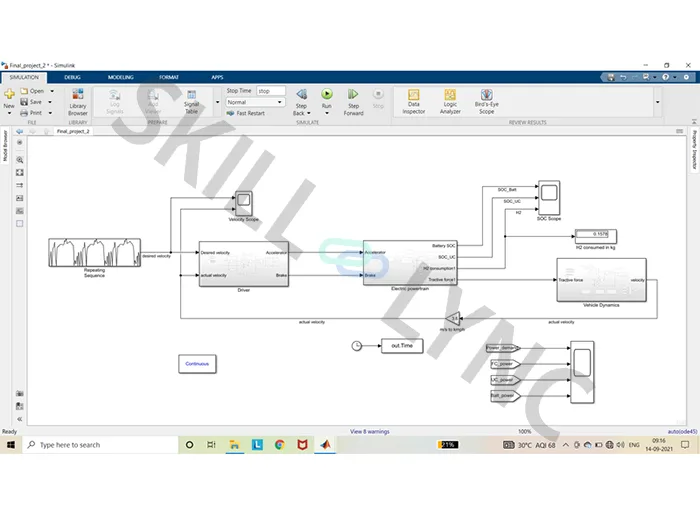Switch to the DEBUG ribbon tab

pyautogui.click(x=72, y=77)
